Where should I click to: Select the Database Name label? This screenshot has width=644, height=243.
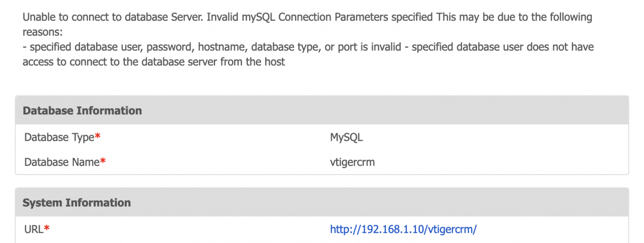point(62,163)
